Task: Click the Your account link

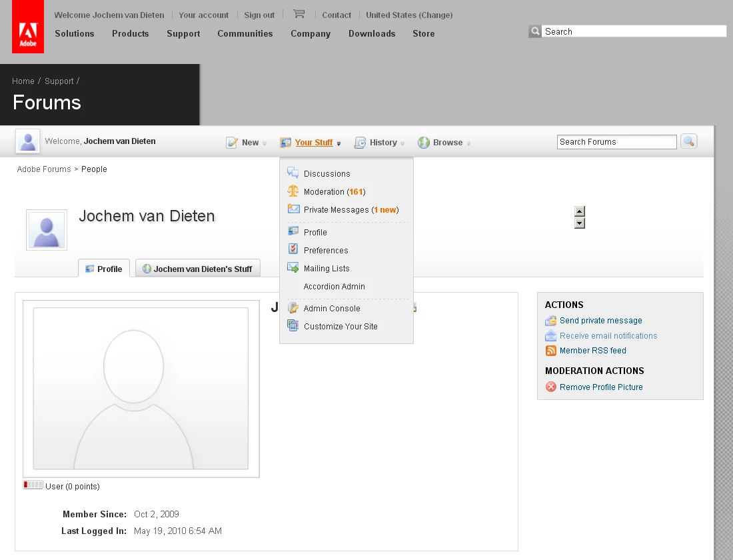Action: [204, 15]
